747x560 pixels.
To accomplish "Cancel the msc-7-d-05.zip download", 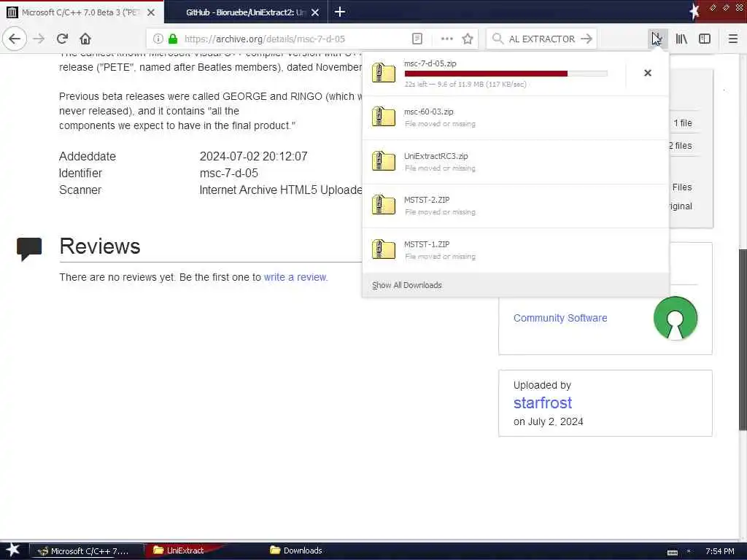I will coord(648,73).
